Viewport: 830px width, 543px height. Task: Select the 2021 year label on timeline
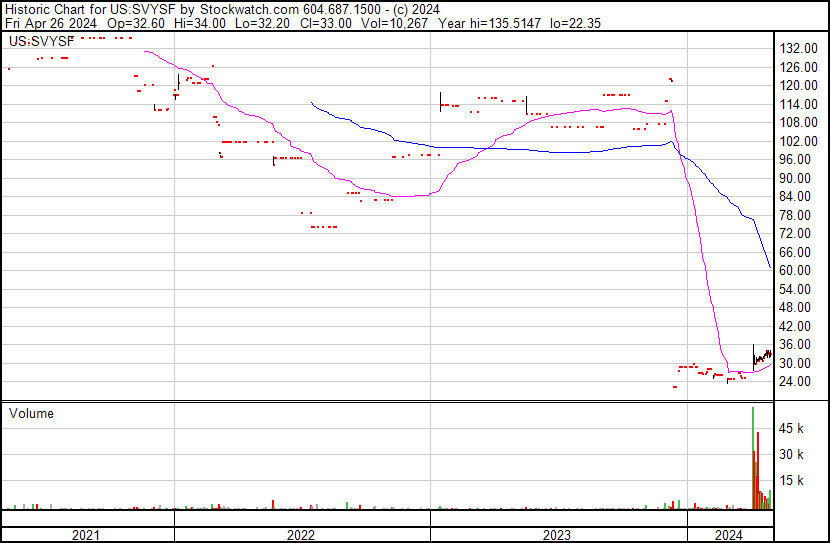(87, 535)
